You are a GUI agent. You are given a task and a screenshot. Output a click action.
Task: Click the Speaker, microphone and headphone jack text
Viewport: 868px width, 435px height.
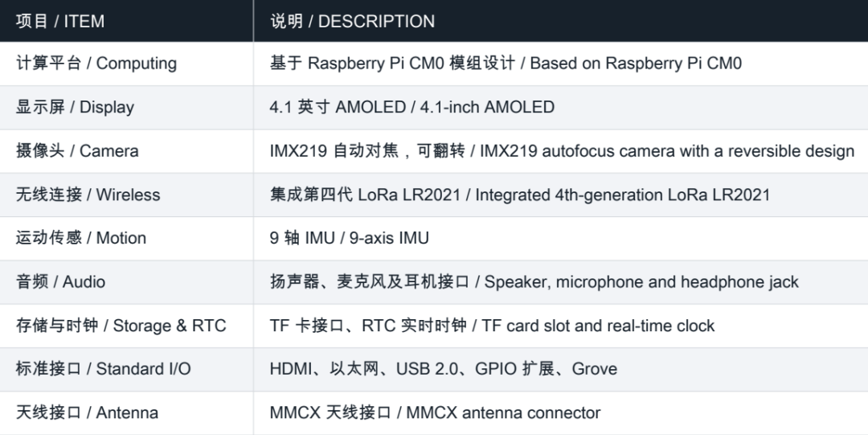641,281
